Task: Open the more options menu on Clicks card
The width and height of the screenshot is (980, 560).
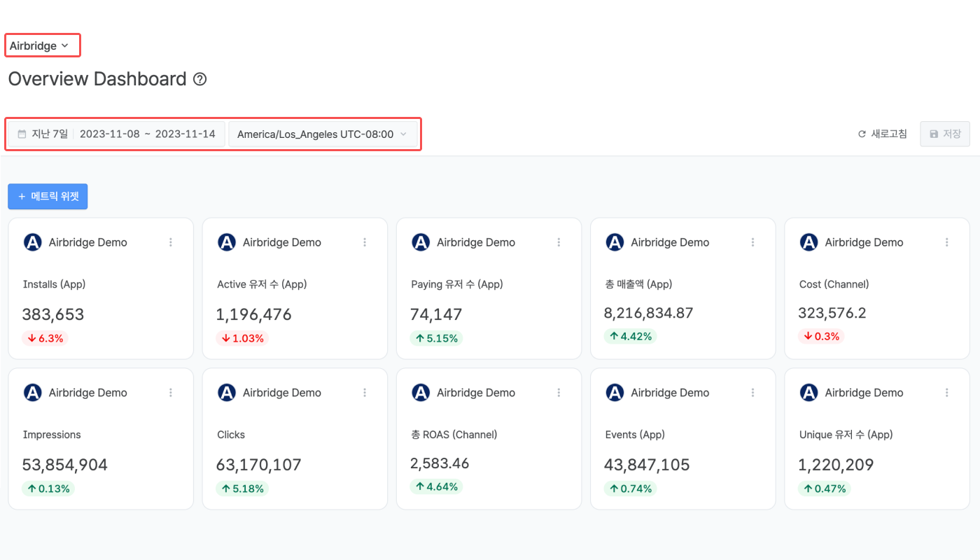Action: point(365,393)
